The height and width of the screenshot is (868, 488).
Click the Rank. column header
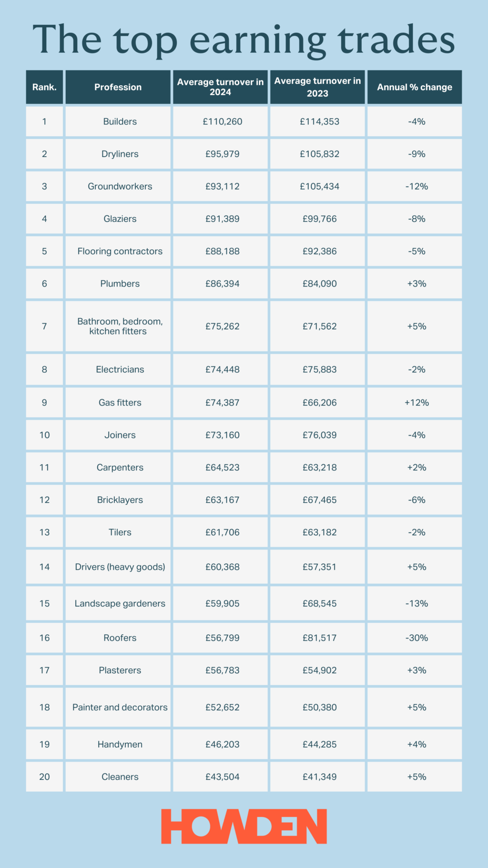coord(44,87)
